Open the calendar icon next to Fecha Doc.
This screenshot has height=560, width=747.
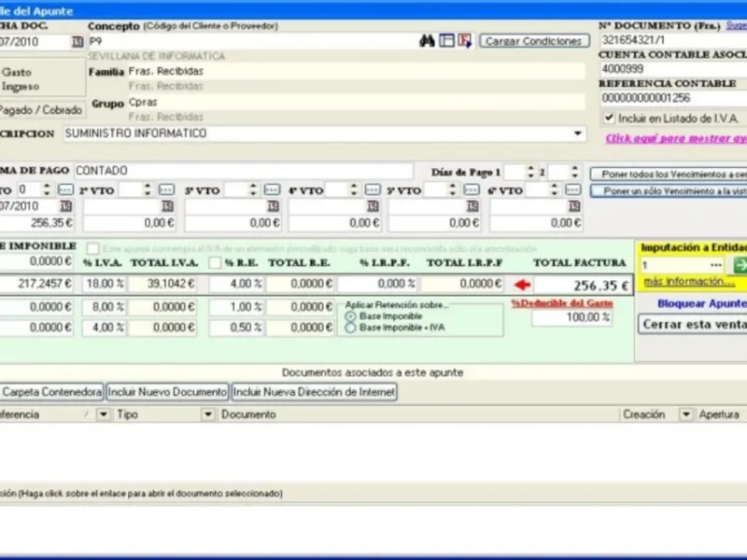pyautogui.click(x=77, y=42)
